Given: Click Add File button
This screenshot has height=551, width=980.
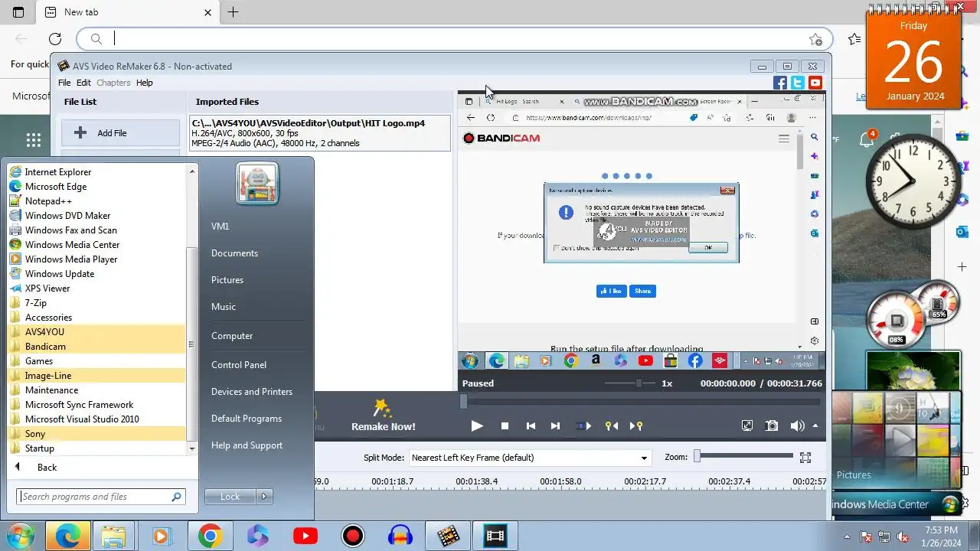Looking at the screenshot, I should [x=121, y=133].
